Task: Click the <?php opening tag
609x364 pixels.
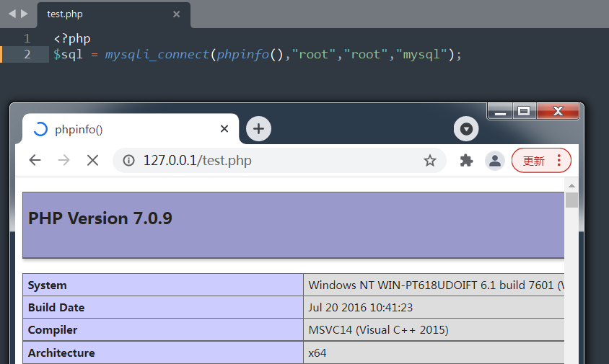Action: 72,38
